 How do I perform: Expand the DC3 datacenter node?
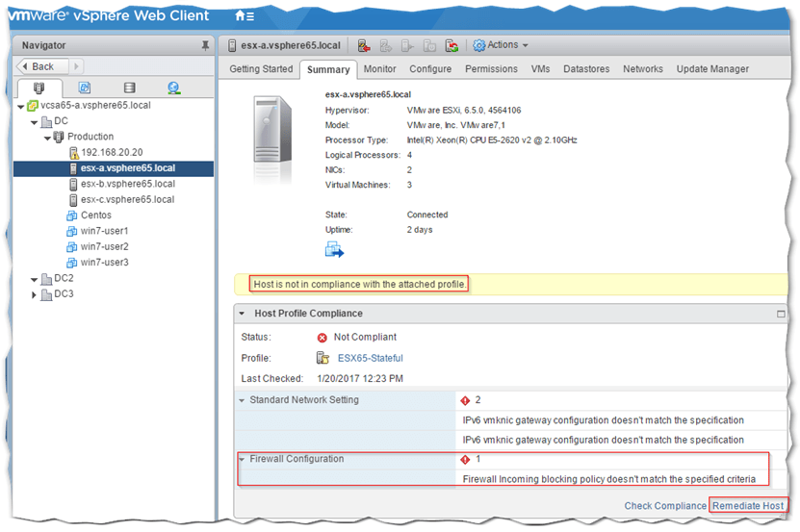tap(34, 294)
